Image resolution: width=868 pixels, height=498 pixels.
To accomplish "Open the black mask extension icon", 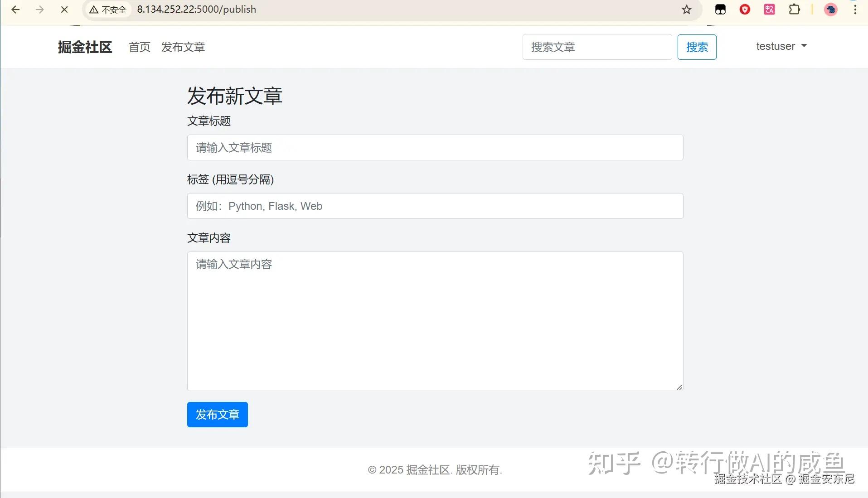I will (x=720, y=10).
